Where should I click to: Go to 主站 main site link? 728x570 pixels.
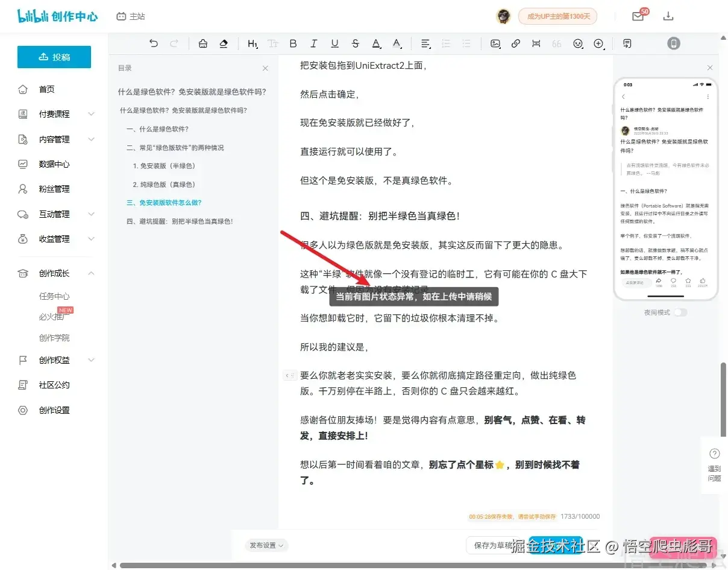(x=131, y=16)
